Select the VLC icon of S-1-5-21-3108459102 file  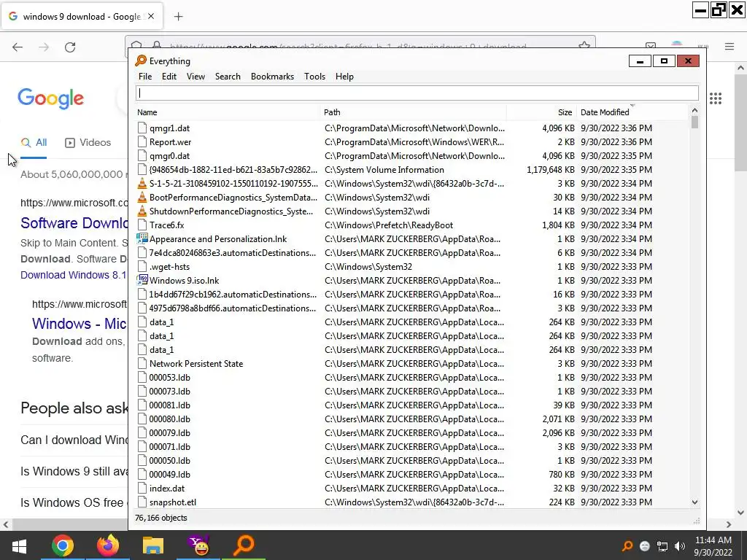(142, 183)
